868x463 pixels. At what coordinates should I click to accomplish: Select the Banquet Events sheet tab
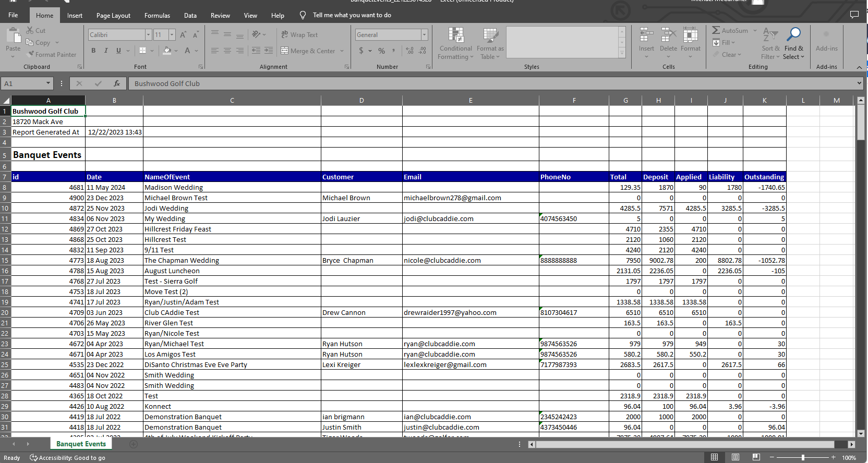(x=81, y=444)
